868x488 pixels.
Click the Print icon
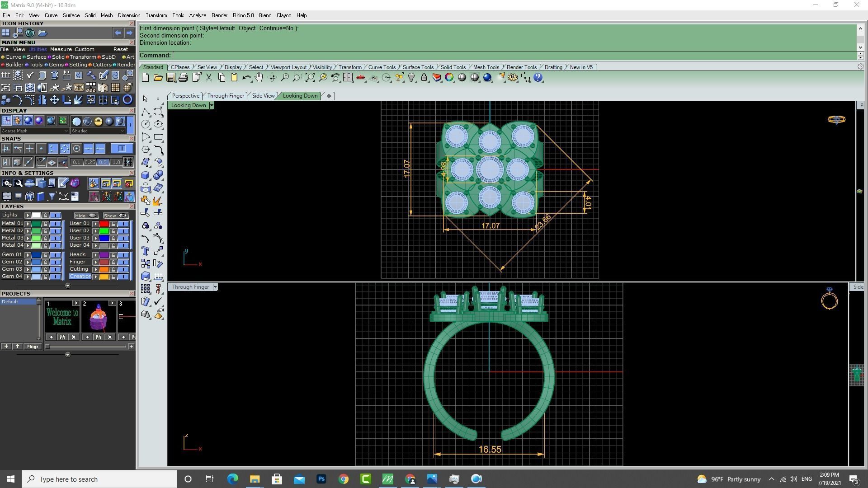[x=183, y=78]
